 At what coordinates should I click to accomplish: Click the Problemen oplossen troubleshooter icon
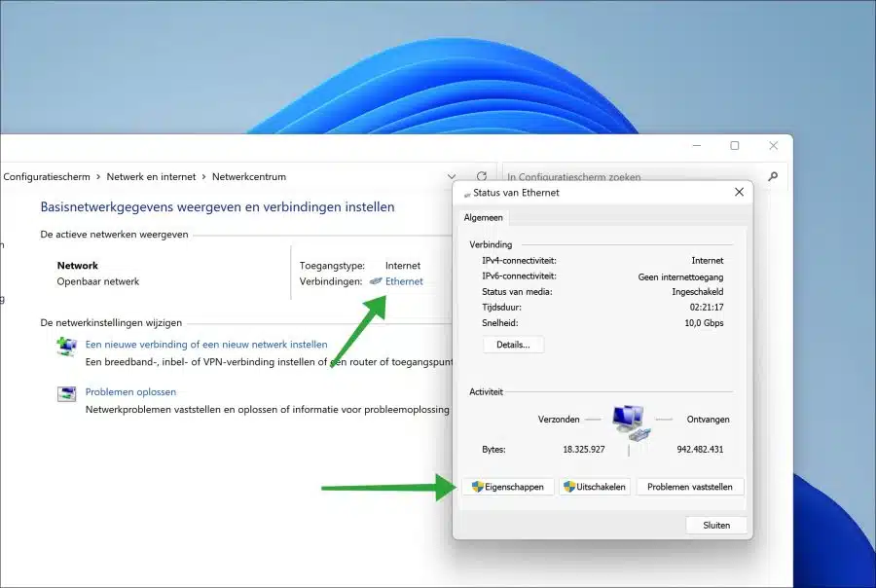(x=66, y=394)
